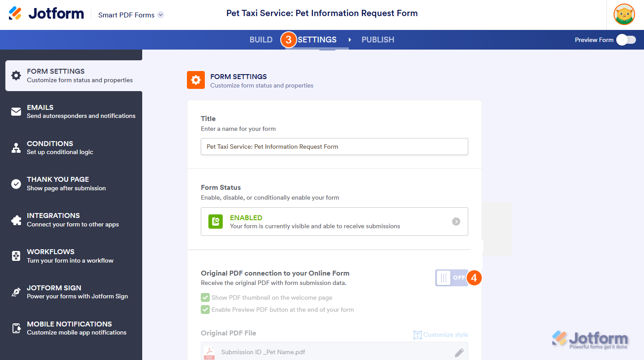644x360 pixels.
Task: Click the Jotform logo in header
Action: [46, 14]
